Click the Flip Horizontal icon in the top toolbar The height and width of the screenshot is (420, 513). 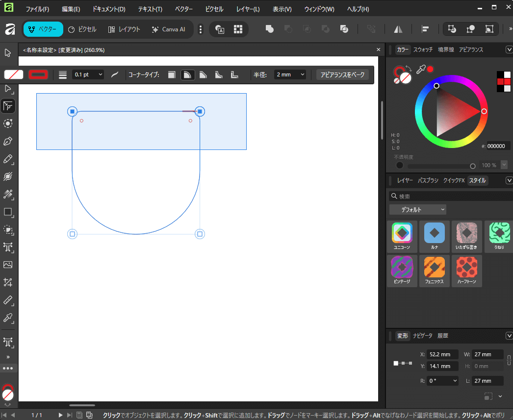[x=398, y=29]
